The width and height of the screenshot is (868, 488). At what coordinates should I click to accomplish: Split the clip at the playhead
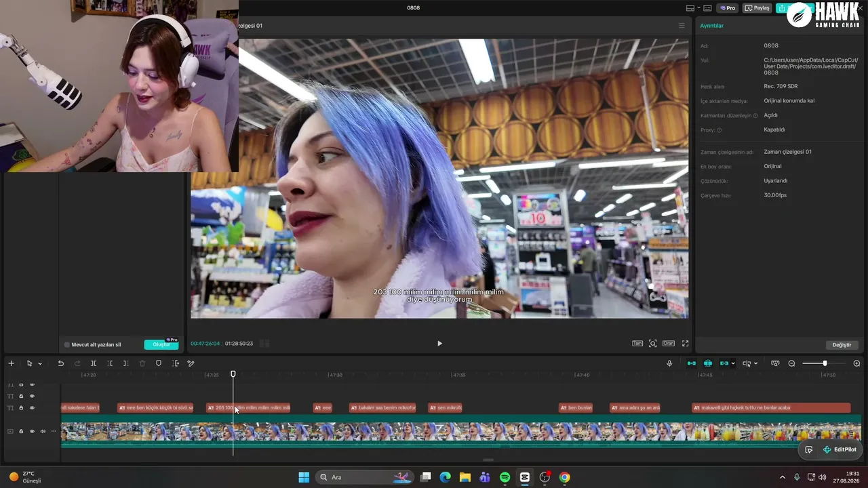click(94, 363)
